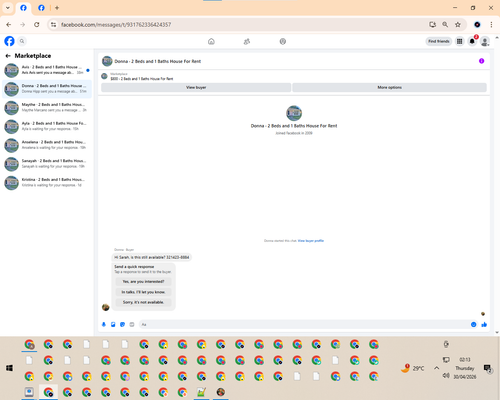Focus the facebook.com address bar
The height and width of the screenshot is (400, 500).
(240, 25)
